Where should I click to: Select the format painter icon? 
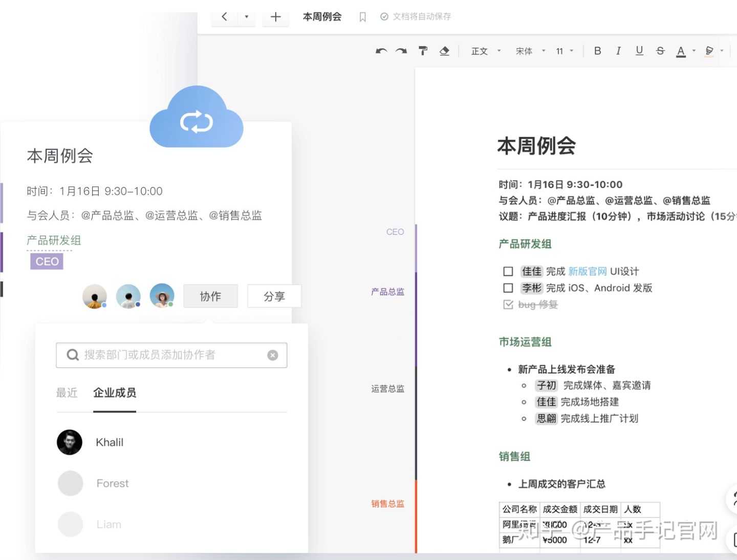pyautogui.click(x=422, y=51)
